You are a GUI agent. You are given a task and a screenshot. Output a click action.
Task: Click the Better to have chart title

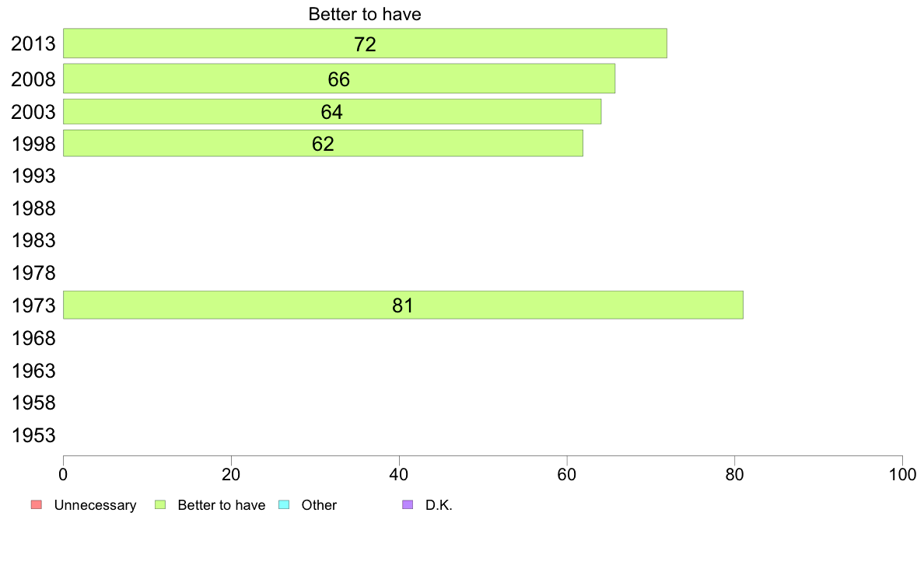click(x=365, y=14)
